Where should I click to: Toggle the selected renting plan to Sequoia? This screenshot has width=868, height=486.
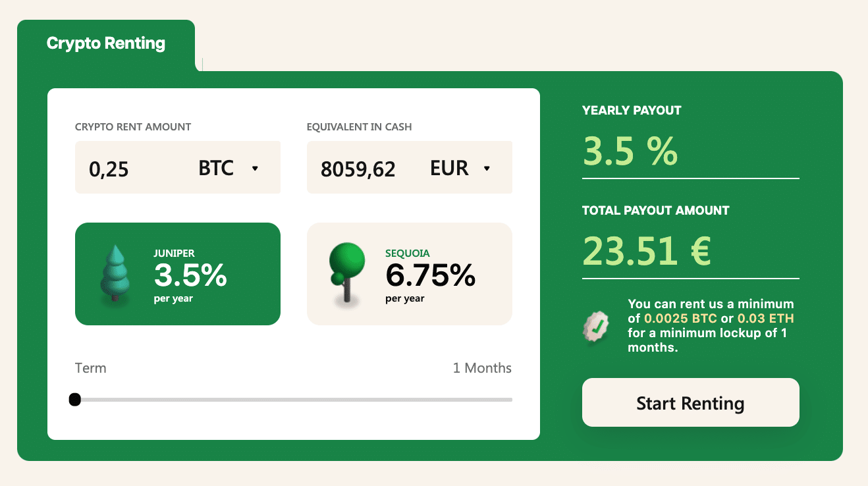tap(409, 273)
